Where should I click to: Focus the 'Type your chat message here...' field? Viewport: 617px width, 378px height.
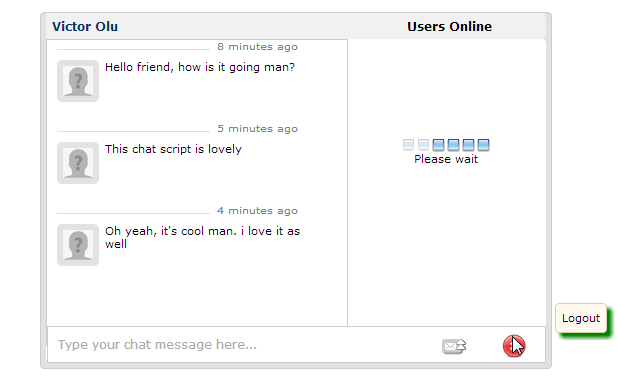tap(244, 345)
